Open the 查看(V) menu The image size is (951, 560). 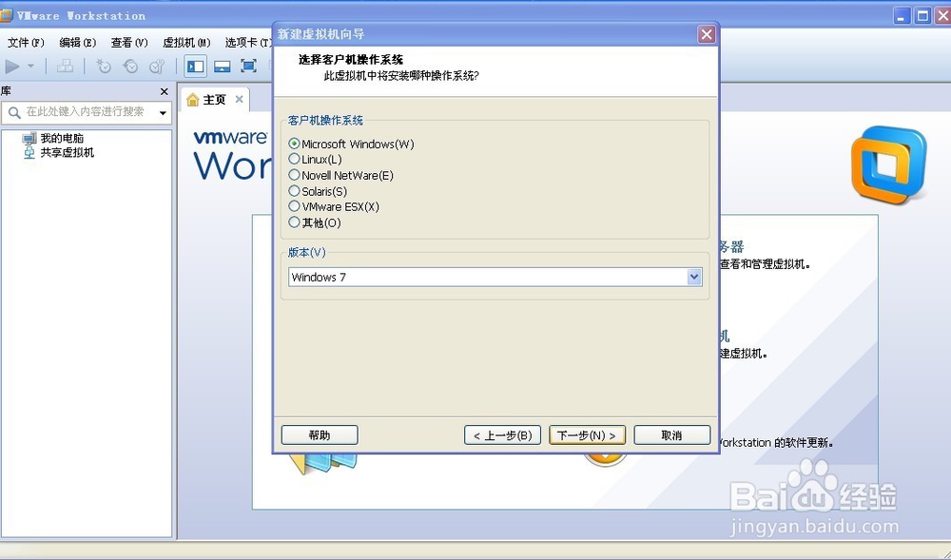coord(129,43)
